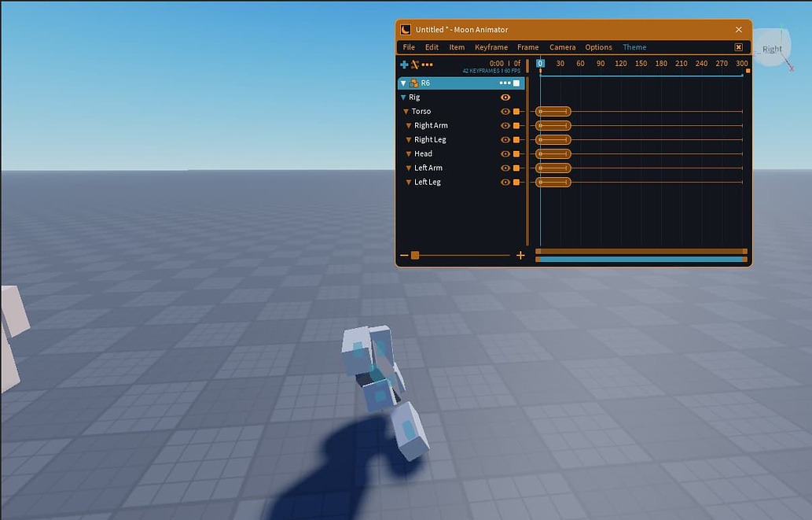Screen dimensions: 812x520
Task: Toggle the Left Arm eye icon
Action: 505,168
